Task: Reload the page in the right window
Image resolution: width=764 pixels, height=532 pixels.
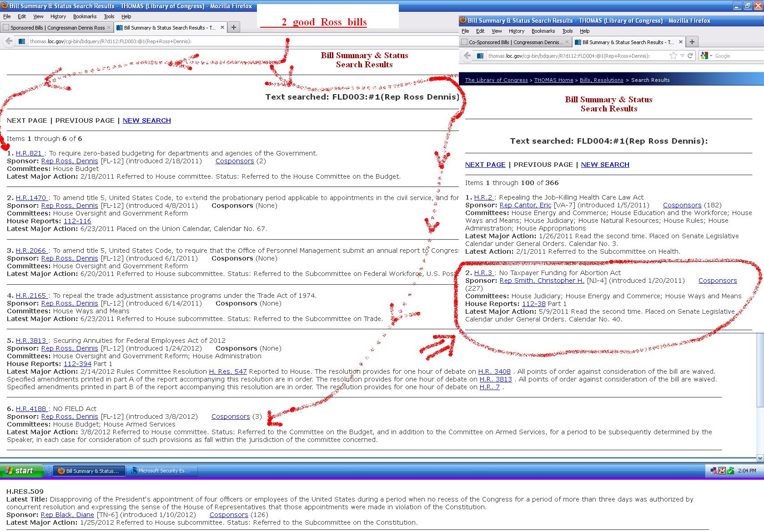Action: point(690,56)
